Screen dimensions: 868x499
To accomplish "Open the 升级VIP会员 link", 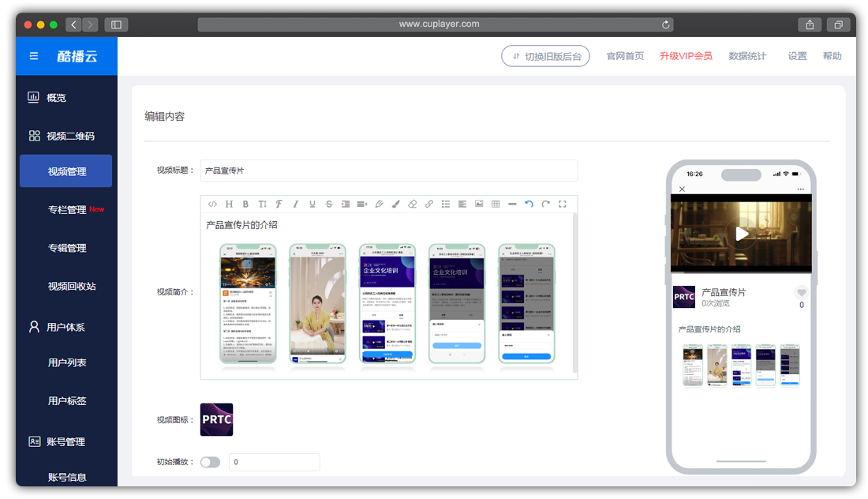I will point(686,56).
